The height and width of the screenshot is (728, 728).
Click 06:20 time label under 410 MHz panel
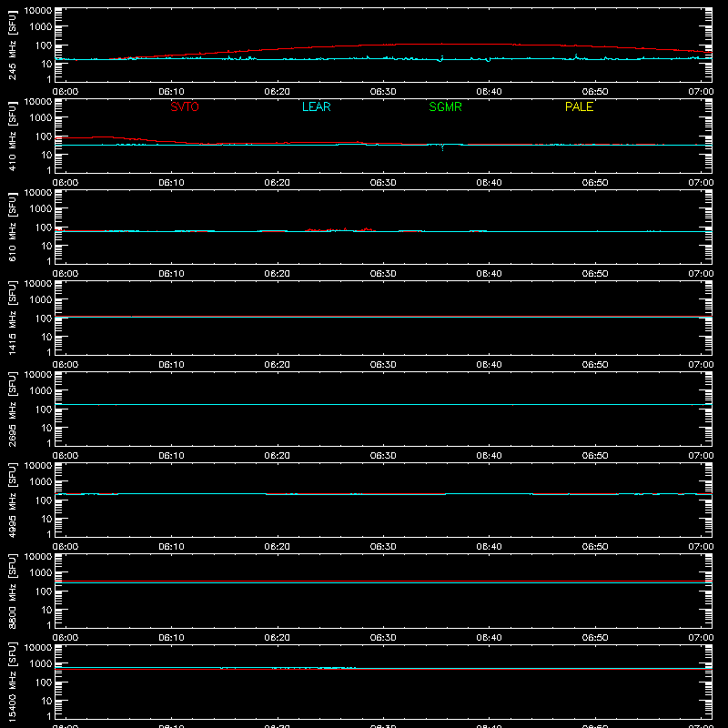click(278, 183)
